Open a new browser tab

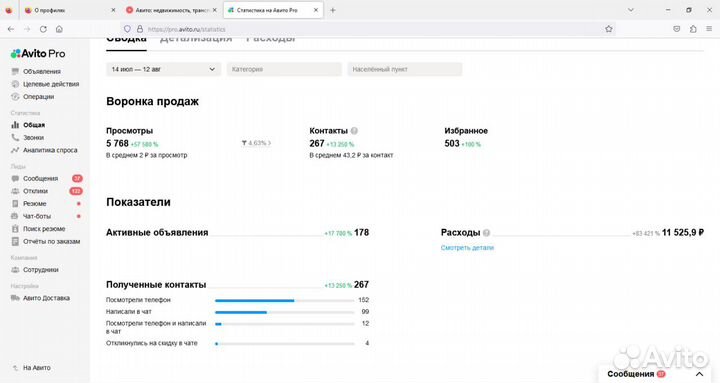(333, 10)
